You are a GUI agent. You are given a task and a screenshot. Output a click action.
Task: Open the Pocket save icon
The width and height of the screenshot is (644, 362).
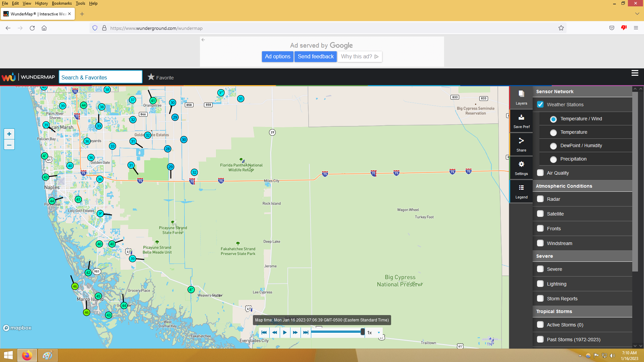pos(612,28)
